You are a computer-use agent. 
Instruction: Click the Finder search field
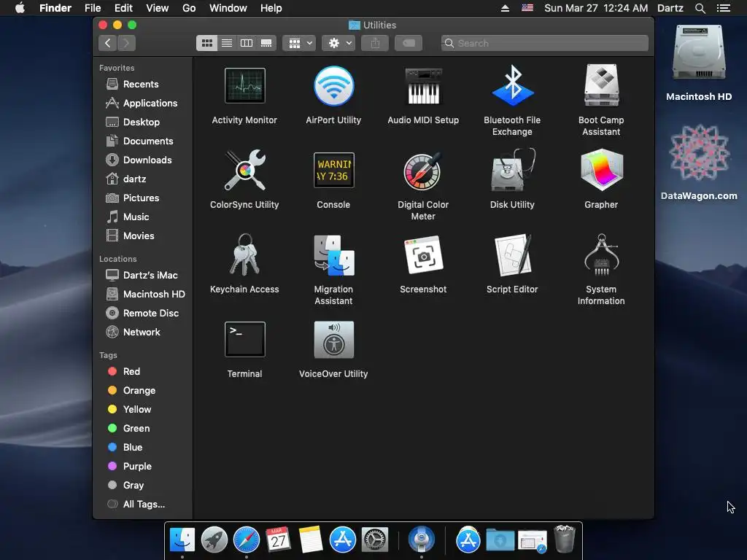click(x=544, y=43)
